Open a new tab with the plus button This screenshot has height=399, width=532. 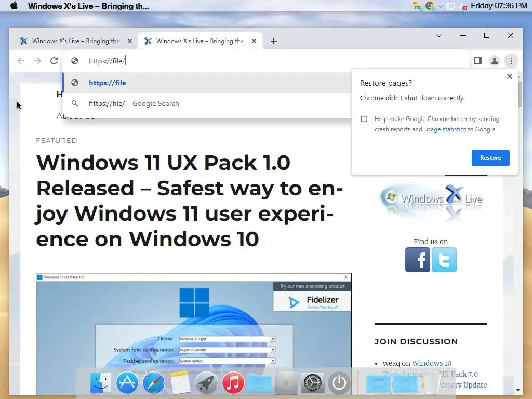[x=273, y=41]
